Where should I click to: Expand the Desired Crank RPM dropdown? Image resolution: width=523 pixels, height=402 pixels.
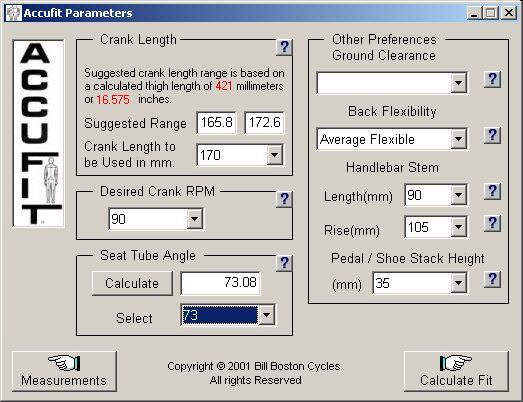click(194, 219)
